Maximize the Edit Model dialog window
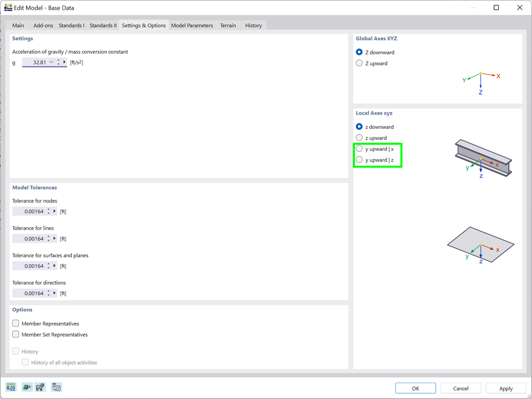532x399 pixels. (496, 8)
